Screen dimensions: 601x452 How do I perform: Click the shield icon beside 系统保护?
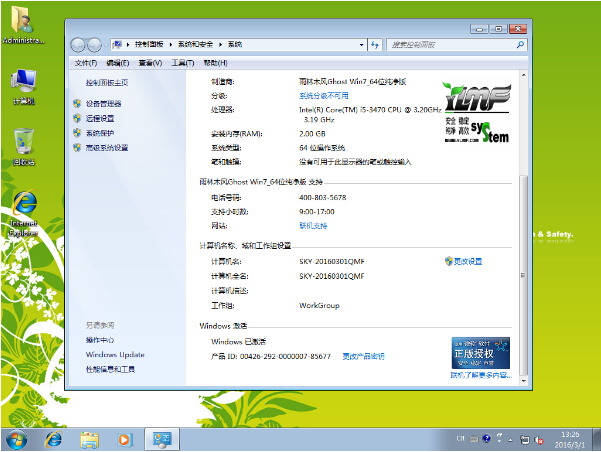(77, 133)
